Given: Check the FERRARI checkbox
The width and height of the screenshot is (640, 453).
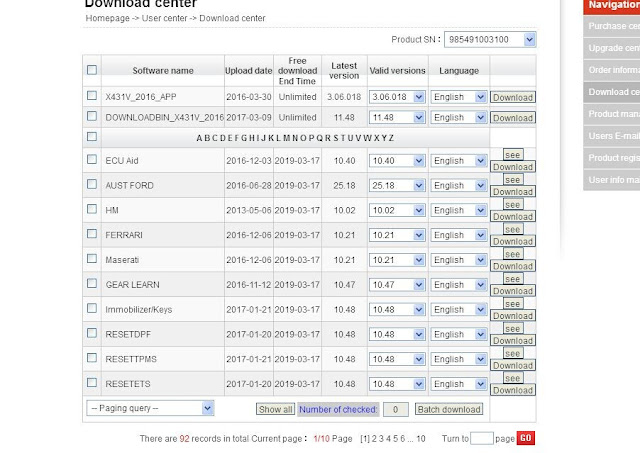Looking at the screenshot, I should [92, 233].
